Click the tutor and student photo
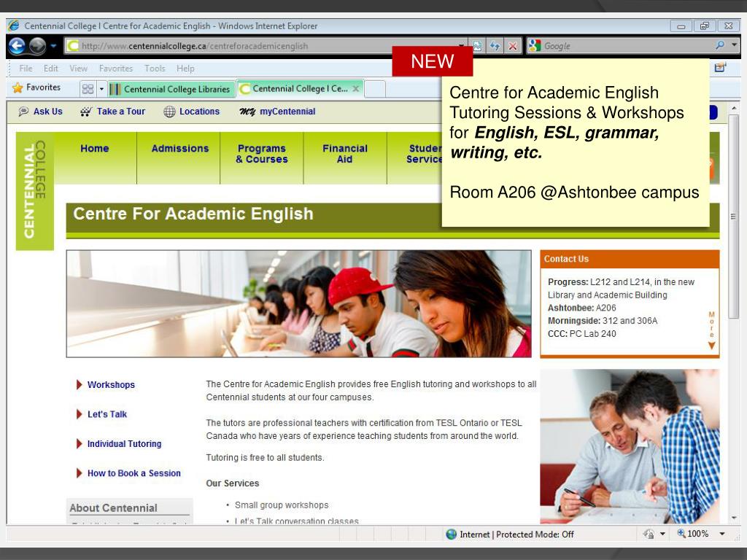The image size is (747, 560). (630, 447)
